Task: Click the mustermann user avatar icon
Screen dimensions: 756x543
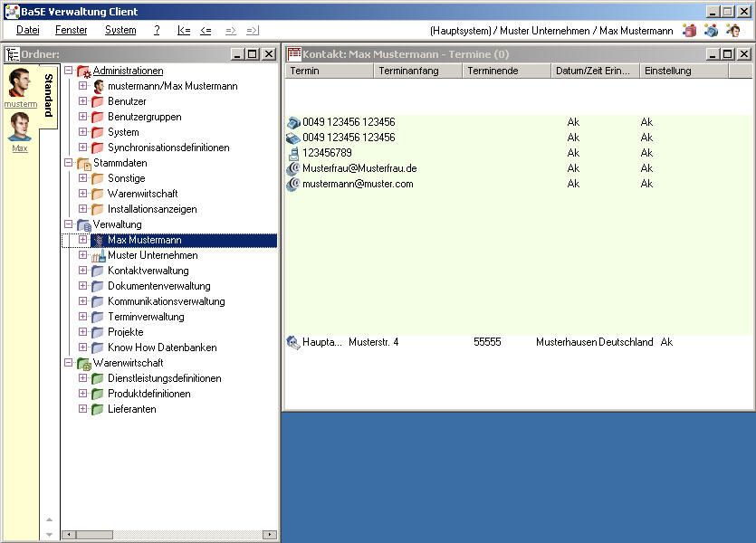Action: tap(20, 82)
